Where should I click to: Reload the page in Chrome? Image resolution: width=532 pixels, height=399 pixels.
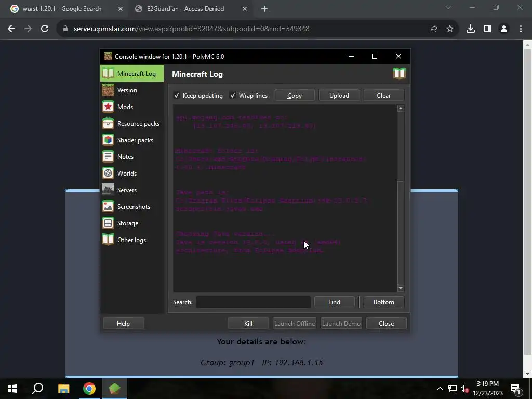45,29
